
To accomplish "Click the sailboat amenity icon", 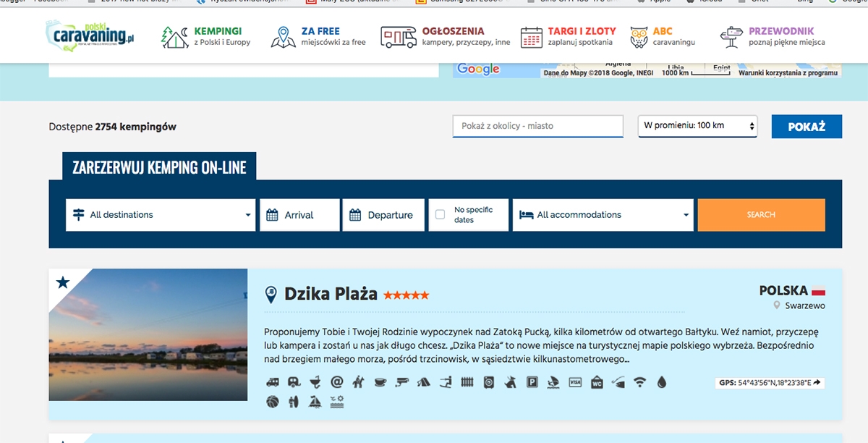I will (315, 401).
